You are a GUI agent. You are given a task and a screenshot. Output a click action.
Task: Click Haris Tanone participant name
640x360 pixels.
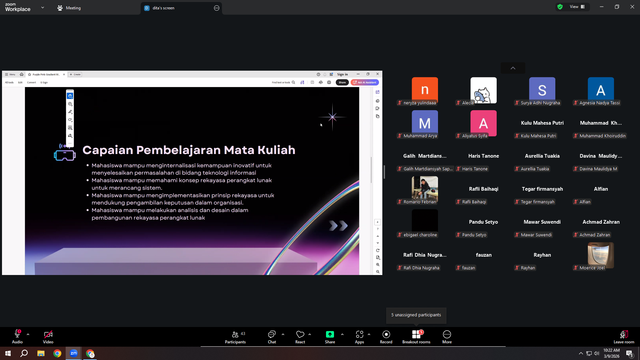tap(484, 156)
